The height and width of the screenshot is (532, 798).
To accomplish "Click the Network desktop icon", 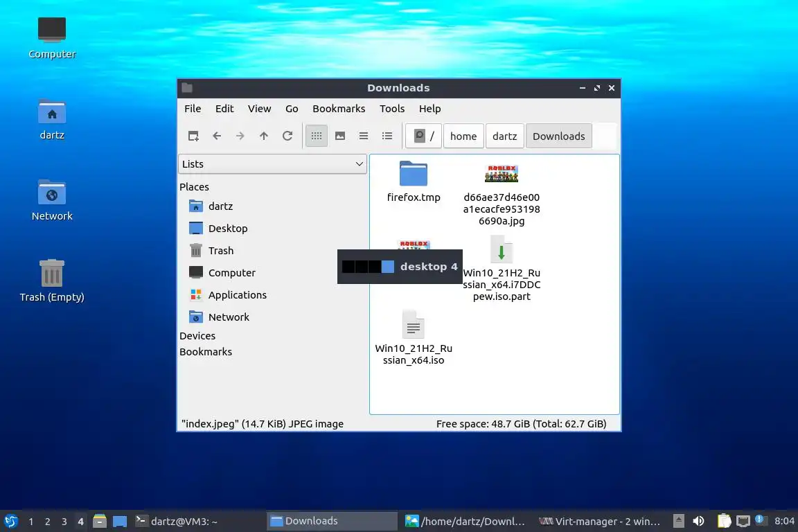I will point(52,200).
